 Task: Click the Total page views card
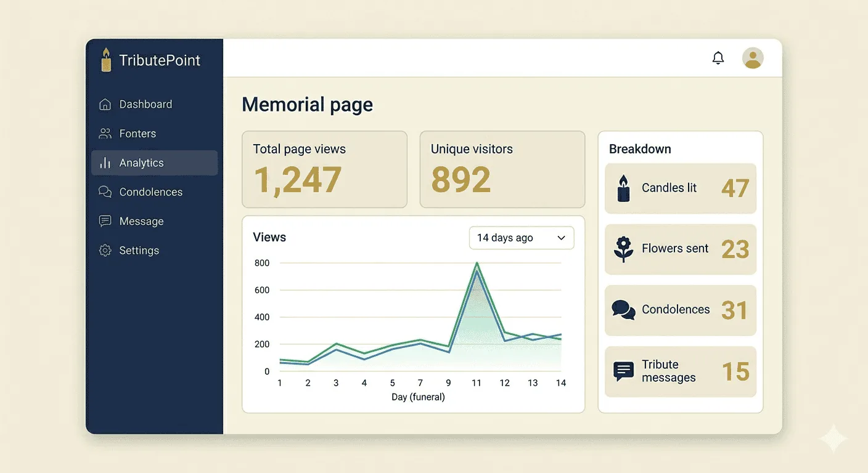coord(324,169)
